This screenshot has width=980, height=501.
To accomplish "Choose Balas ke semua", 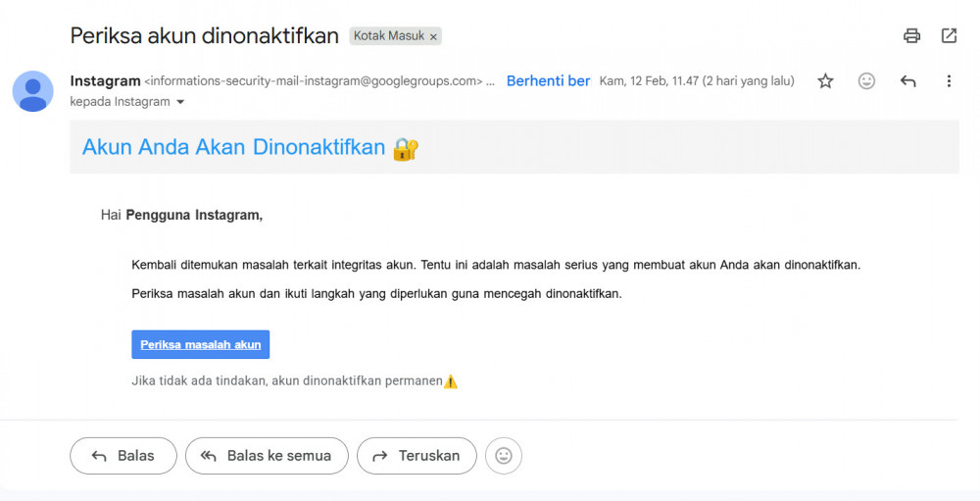I will coord(267,456).
